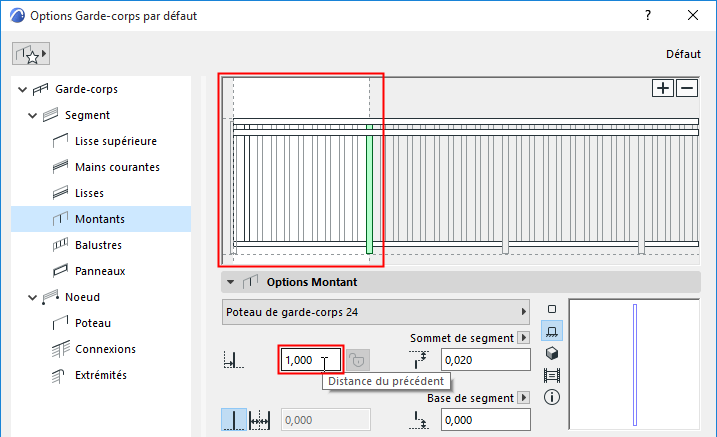
Task: Select Panneaux item in tree
Action: [100, 271]
